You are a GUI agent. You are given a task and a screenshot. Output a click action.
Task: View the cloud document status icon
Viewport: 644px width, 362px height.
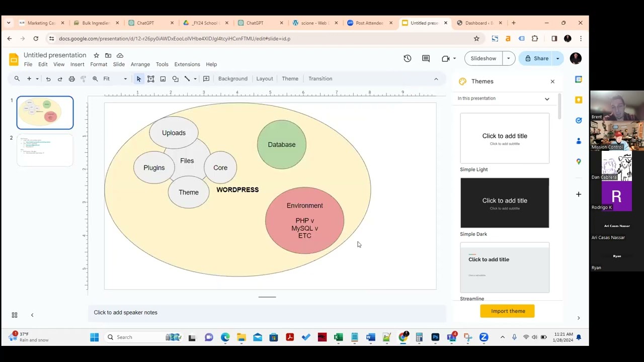(120, 55)
